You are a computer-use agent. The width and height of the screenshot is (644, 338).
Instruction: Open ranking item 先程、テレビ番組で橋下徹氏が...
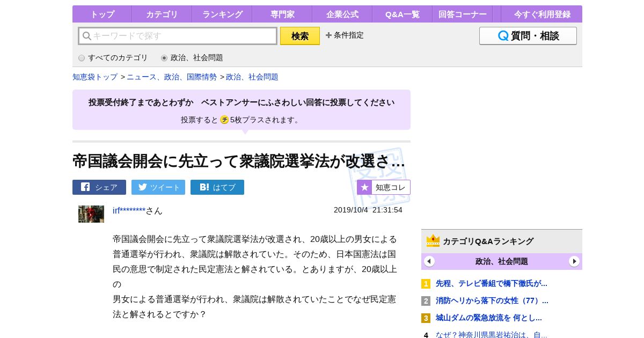pyautogui.click(x=492, y=283)
